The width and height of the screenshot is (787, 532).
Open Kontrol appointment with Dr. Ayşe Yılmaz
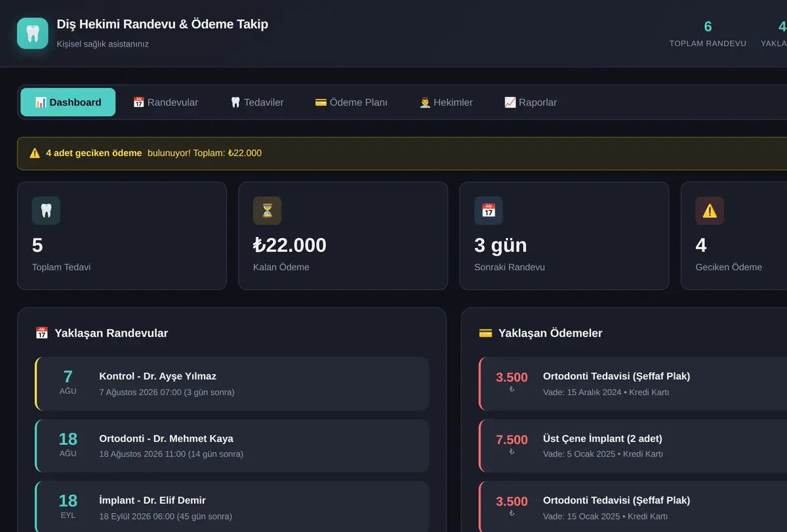click(x=232, y=384)
